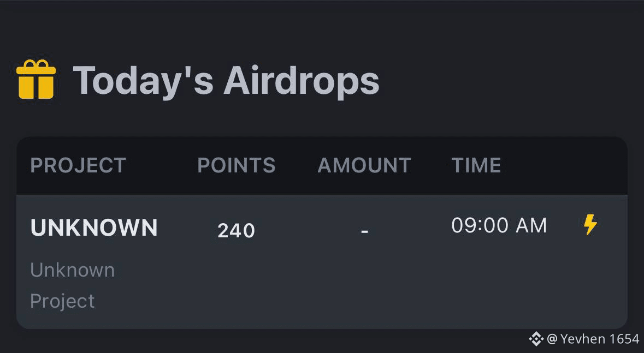Screen dimensions: 644x353
Task: Click the word Project in gray subtitle
Action: (x=62, y=301)
